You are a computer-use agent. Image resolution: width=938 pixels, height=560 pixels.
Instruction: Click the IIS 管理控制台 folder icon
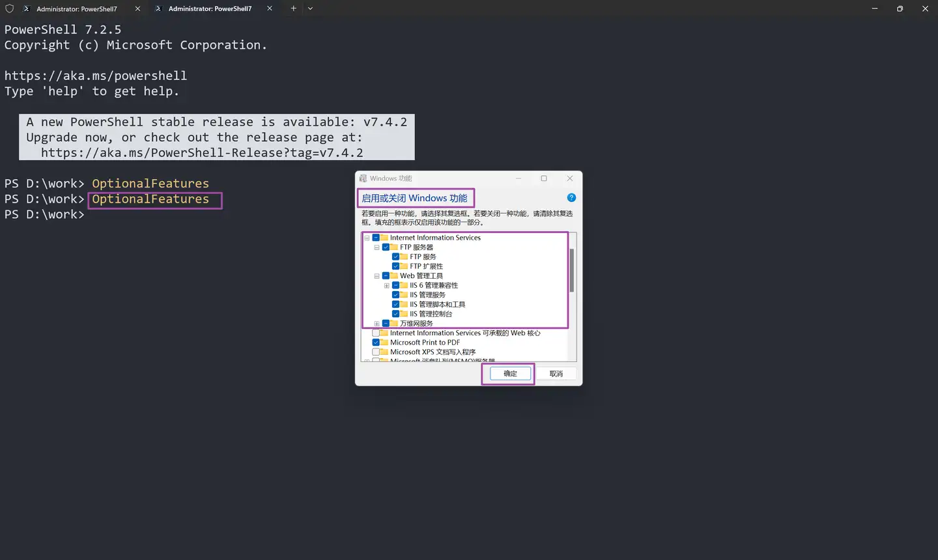point(404,314)
